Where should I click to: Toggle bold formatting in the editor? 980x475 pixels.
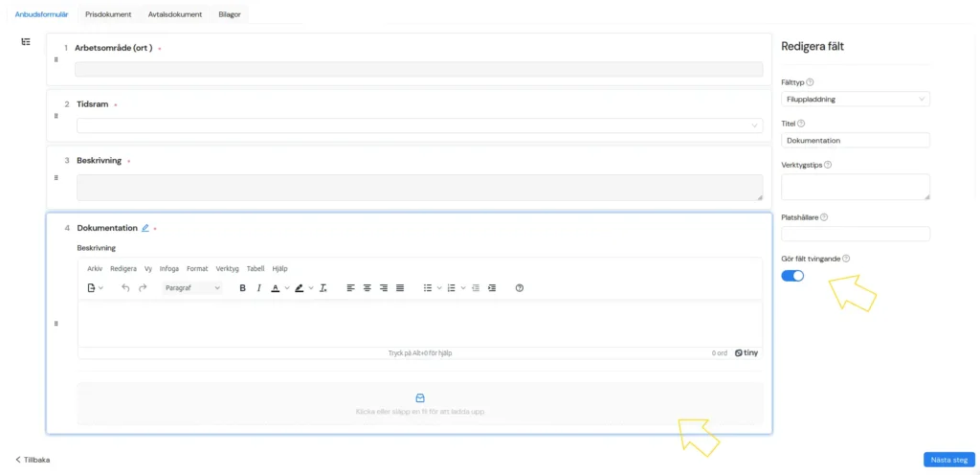[x=243, y=287]
